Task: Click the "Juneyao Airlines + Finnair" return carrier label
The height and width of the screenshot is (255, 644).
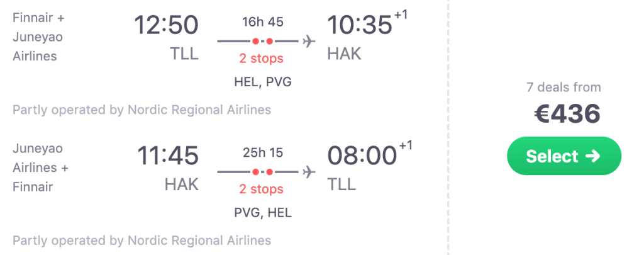Action: tap(41, 168)
